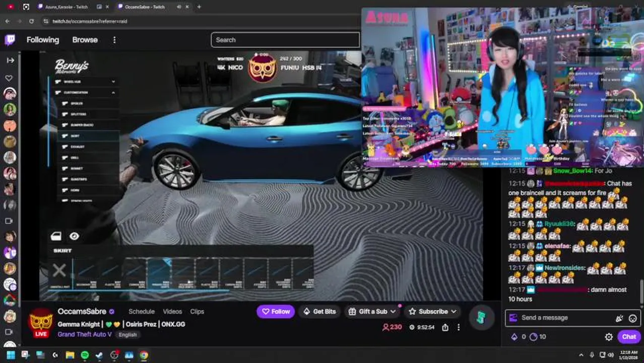The width and height of the screenshot is (644, 363).
Task: Open Chrome from the taskbar
Action: click(x=144, y=355)
